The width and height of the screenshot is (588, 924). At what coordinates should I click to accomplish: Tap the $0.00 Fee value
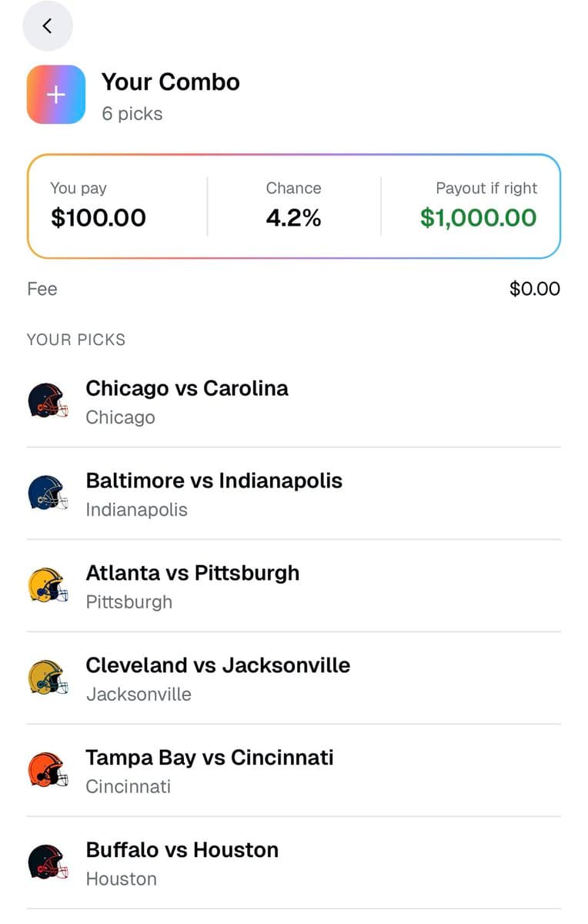point(535,289)
